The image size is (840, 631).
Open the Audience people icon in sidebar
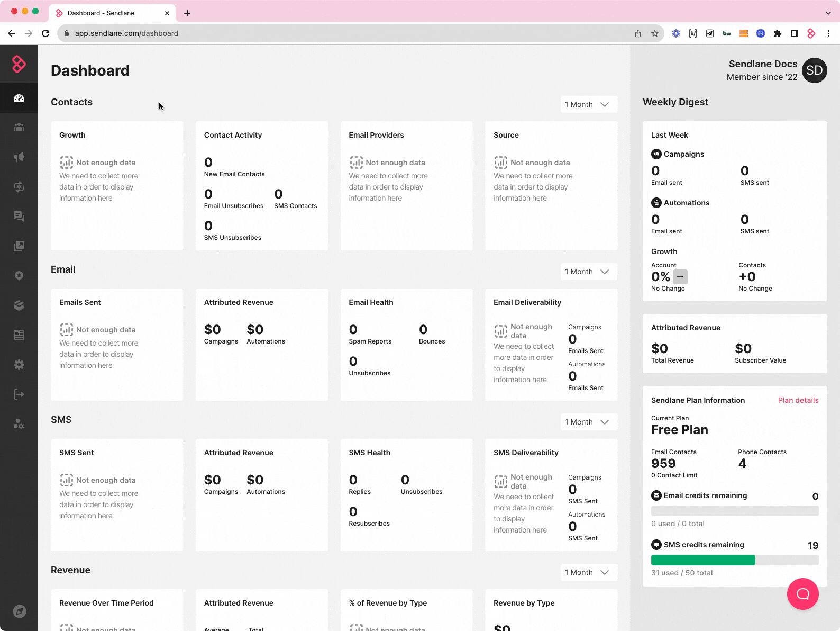[19, 128]
